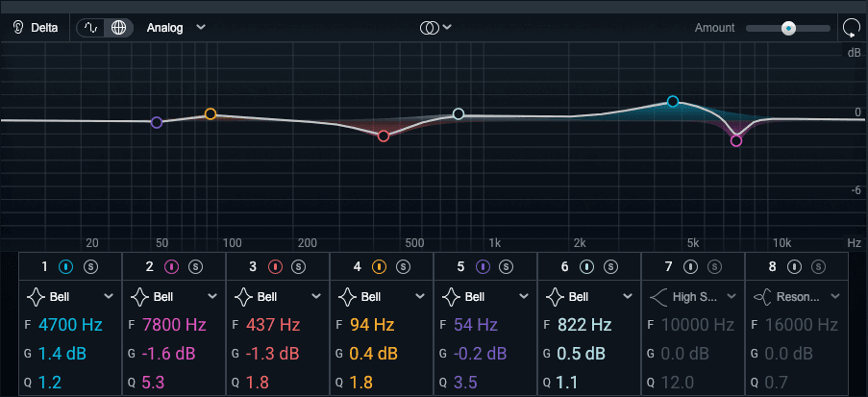Solo band 7
This screenshot has width=868, height=397.
click(714, 267)
